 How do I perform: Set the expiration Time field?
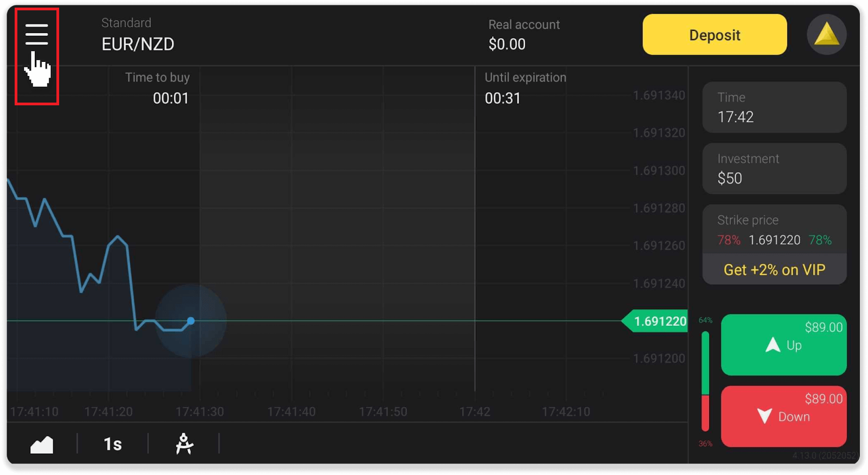[x=774, y=107]
